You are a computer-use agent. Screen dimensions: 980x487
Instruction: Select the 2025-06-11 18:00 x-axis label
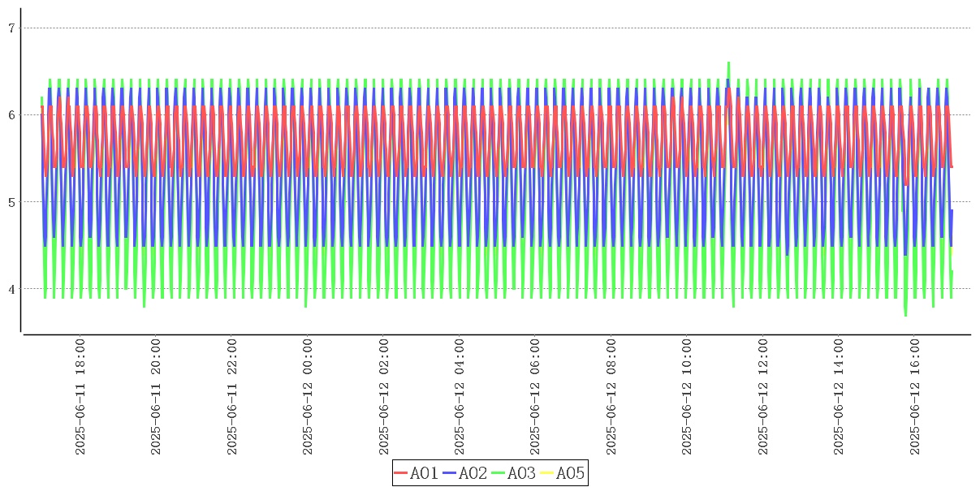point(80,397)
